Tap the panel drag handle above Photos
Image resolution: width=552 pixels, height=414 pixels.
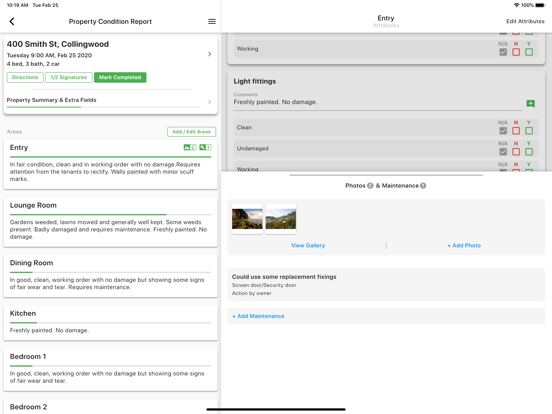[x=386, y=175]
